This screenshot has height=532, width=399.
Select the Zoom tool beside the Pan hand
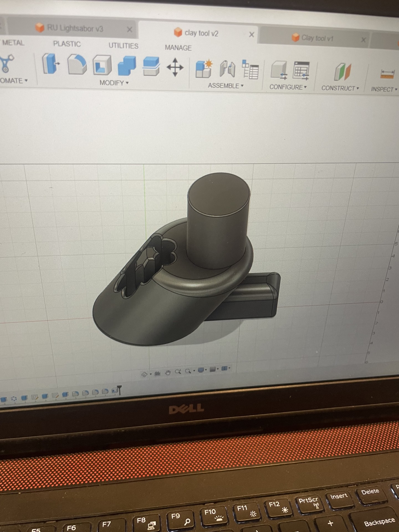[178, 372]
